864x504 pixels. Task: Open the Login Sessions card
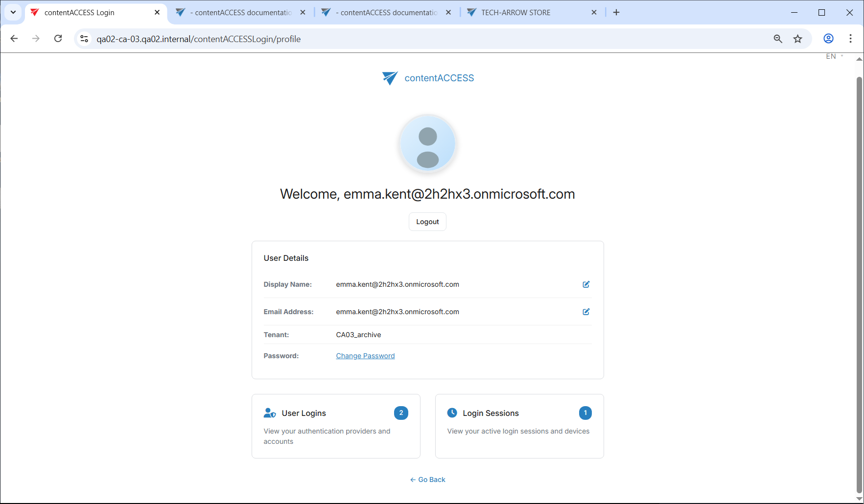[x=519, y=426]
